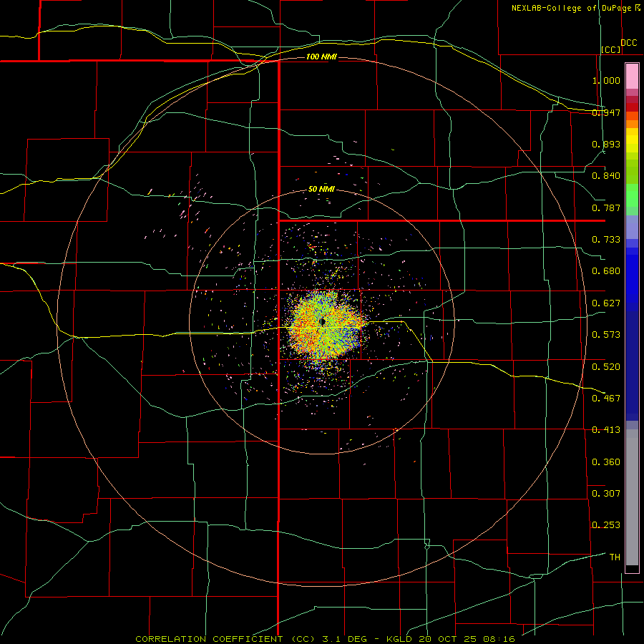Click the DCC label above the color bar
The image size is (644, 644).
coord(628,43)
